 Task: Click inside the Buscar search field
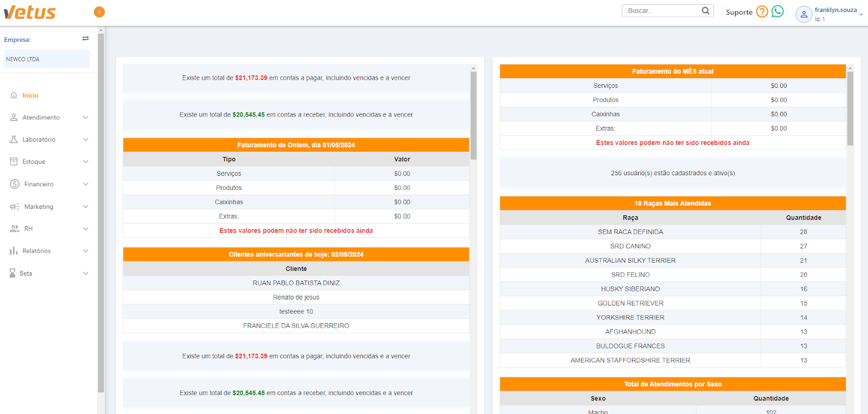click(x=662, y=11)
